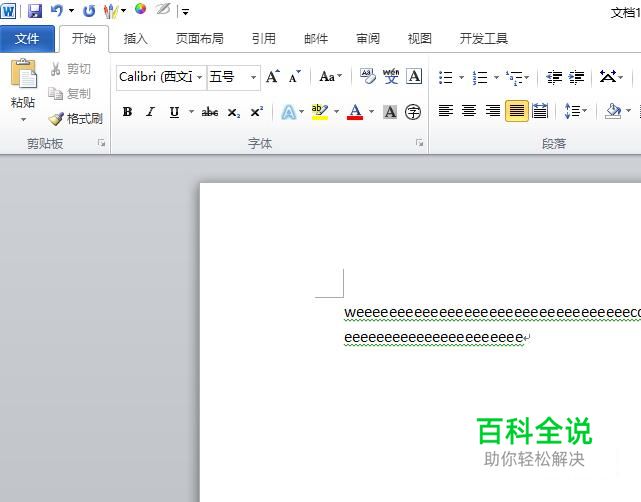Click the Undo arrow icon
Screen dimensions: 641x502
click(56, 11)
